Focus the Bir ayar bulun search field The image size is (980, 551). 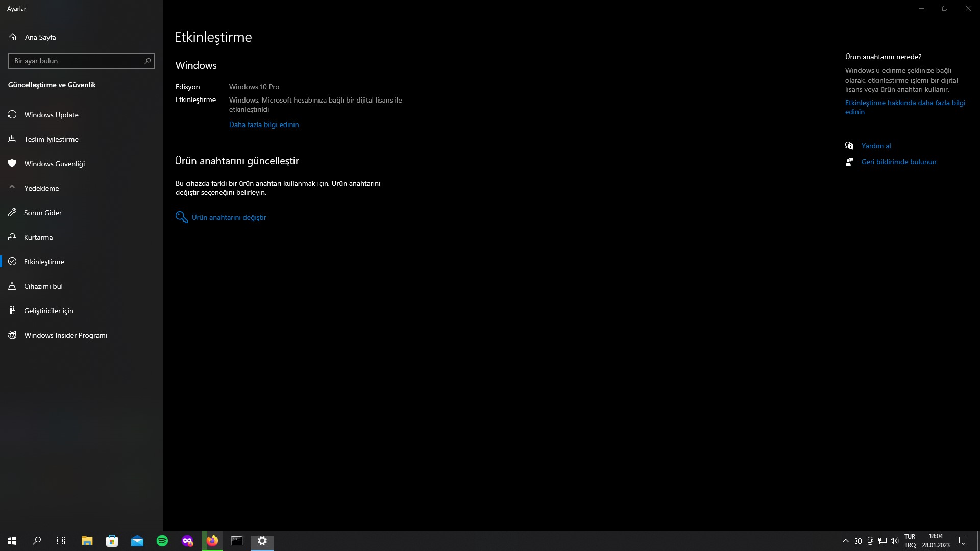pyautogui.click(x=77, y=61)
